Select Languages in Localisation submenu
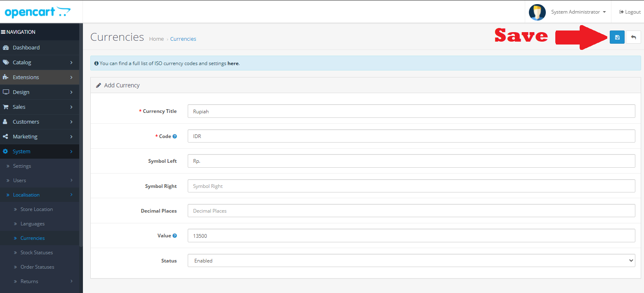 coord(32,224)
